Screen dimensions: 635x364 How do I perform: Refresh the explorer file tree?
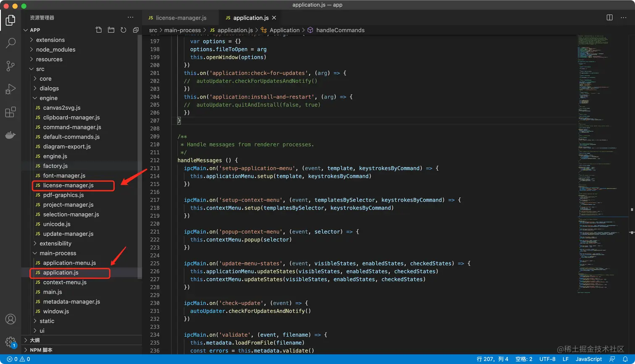(123, 30)
